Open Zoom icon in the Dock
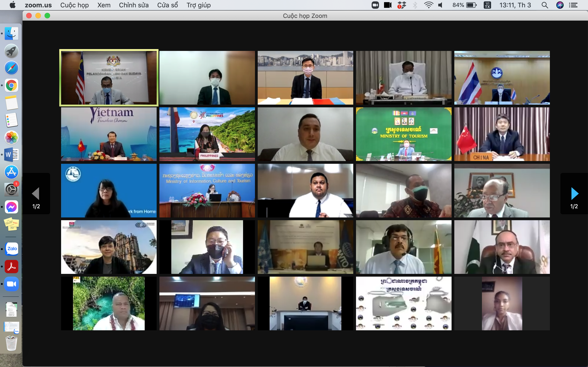The image size is (588, 367). (11, 284)
